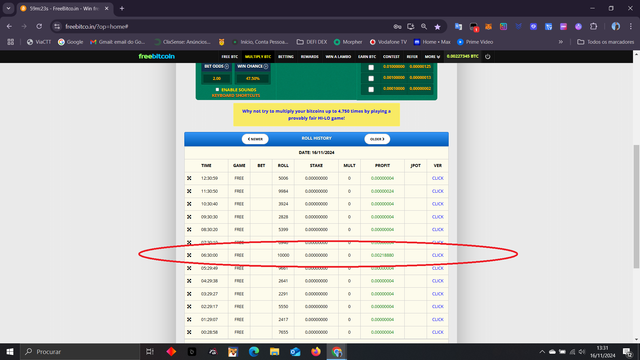Show hidden system tray icons
Image resolution: width=640 pixels, height=360 pixels.
click(x=542, y=352)
